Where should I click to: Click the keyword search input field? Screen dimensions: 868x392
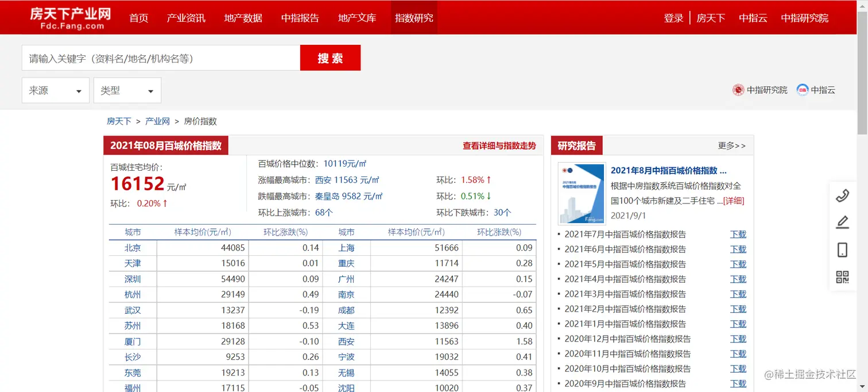(161, 57)
